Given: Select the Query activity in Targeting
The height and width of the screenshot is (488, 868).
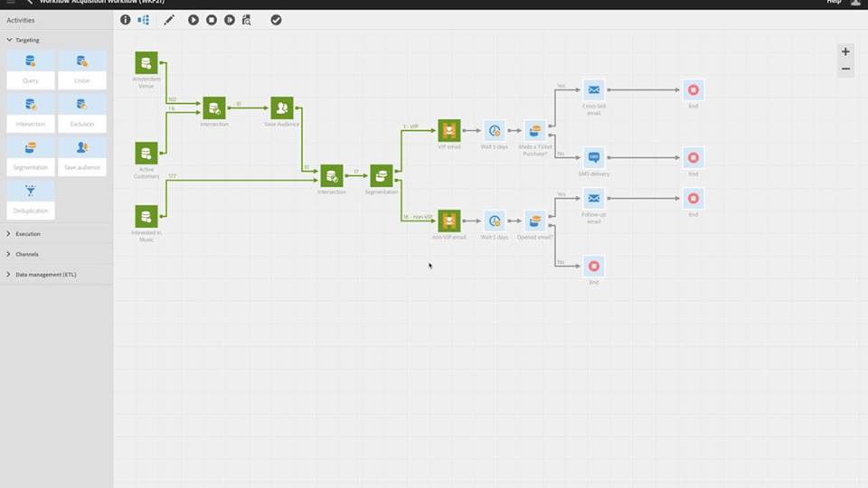Looking at the screenshot, I should tap(31, 70).
